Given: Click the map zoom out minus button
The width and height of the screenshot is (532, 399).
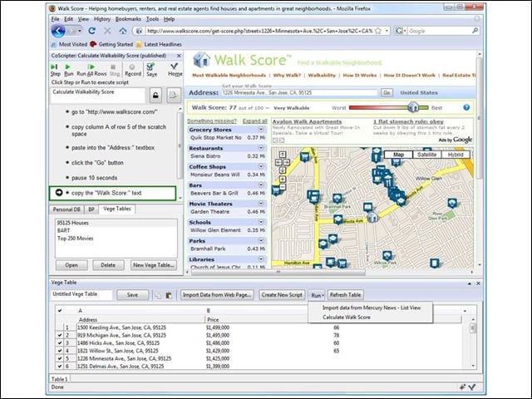Looking at the screenshot, I should coord(283,187).
